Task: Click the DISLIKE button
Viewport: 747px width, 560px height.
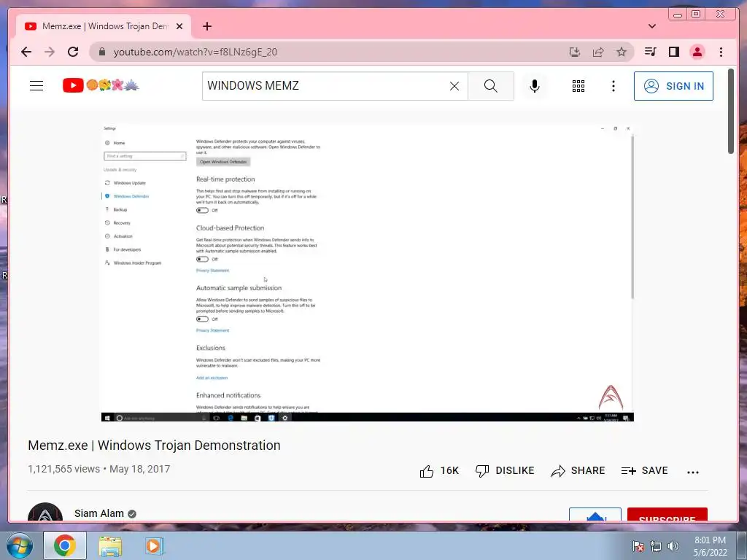Action: click(x=505, y=471)
